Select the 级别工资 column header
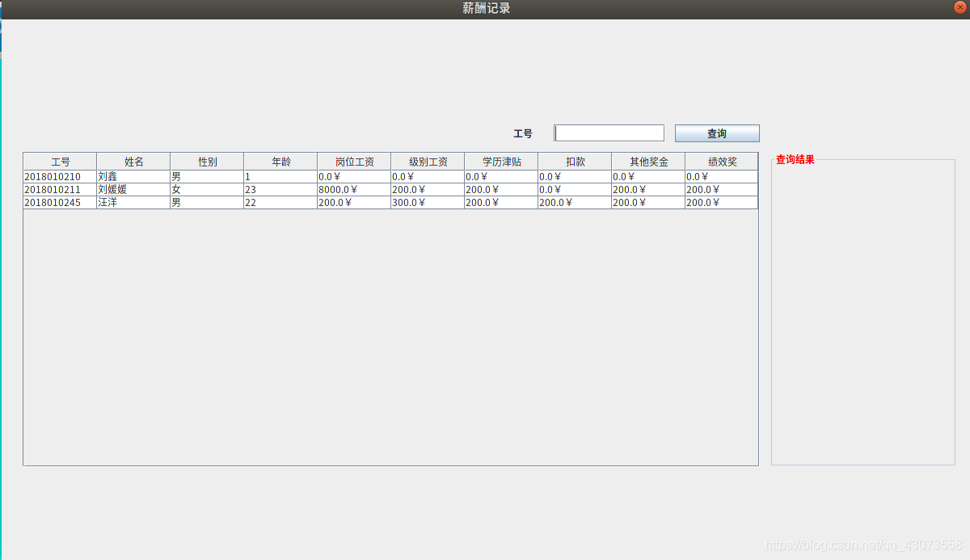The image size is (970, 560). tap(428, 162)
